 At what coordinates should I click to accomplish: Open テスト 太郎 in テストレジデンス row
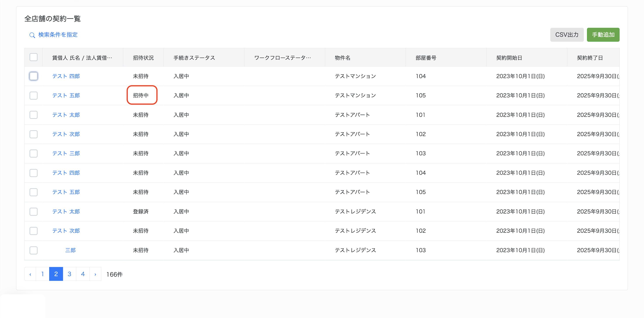point(66,212)
